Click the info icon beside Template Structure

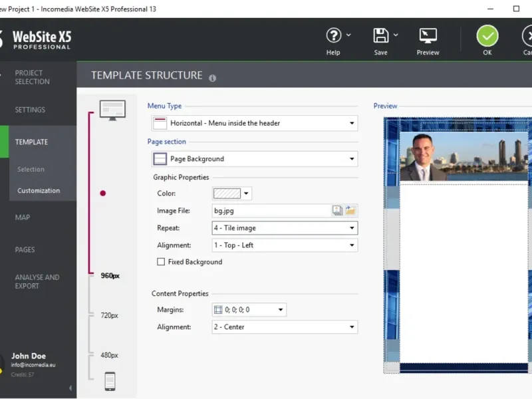click(212, 78)
